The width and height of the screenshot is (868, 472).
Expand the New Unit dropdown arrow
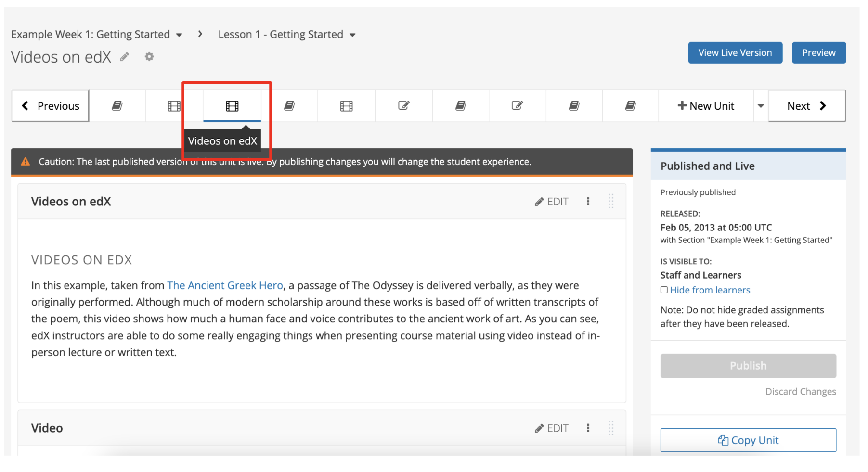[x=761, y=105]
